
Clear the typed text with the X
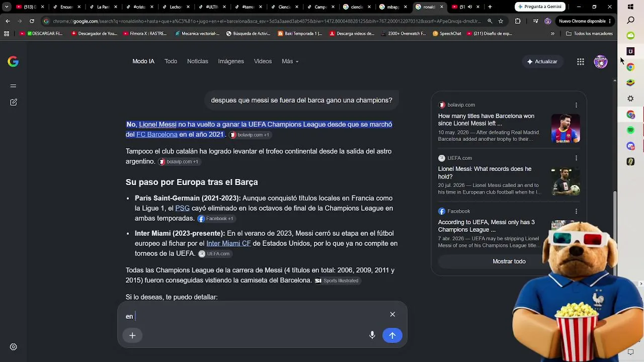tap(392, 314)
